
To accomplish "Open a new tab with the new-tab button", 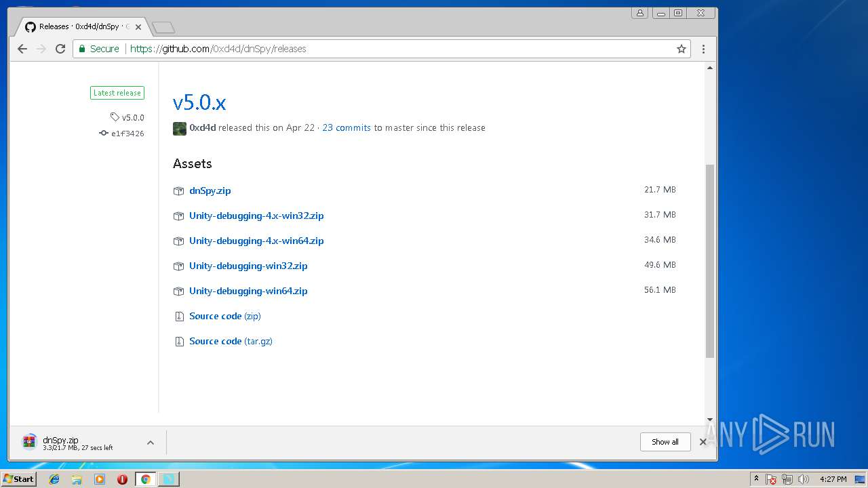I will click(163, 28).
